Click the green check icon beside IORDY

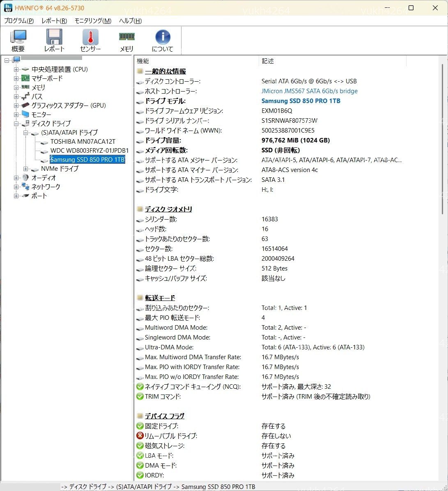point(140,475)
